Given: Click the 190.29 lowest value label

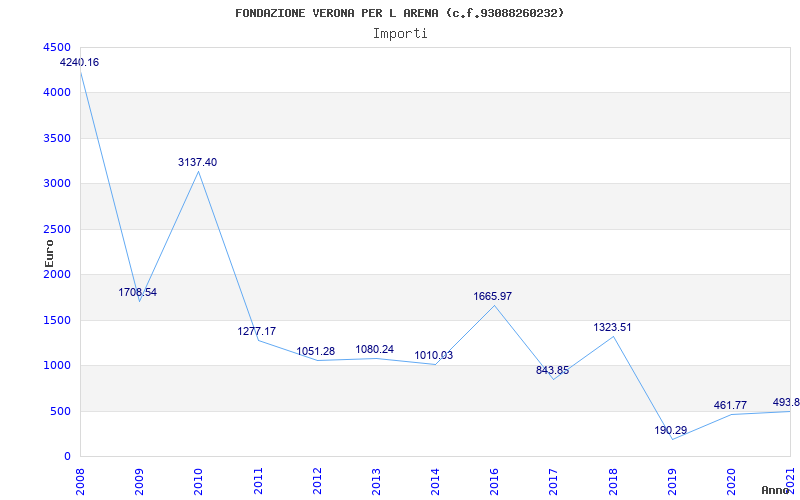Looking at the screenshot, I should point(671,430).
